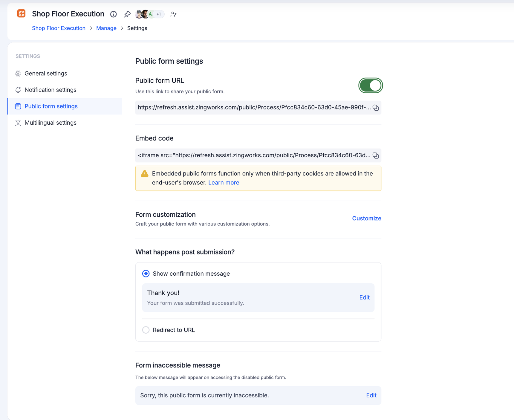Open Multilingual settings section
This screenshot has height=420, width=514.
[50, 123]
